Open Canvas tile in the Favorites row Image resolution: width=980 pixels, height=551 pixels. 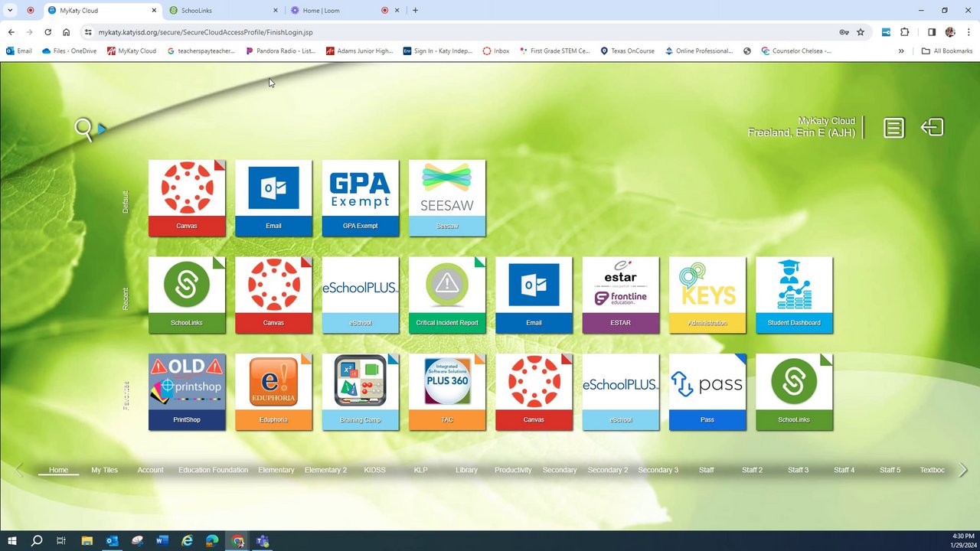click(x=534, y=392)
